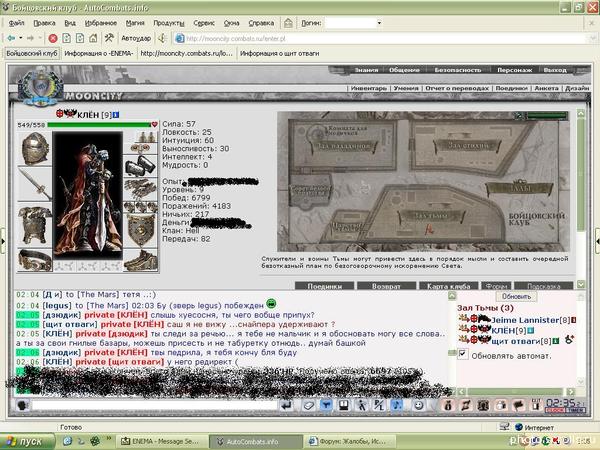Open the Правка menu
Viewport: 600px width, 450px height.
click(44, 23)
